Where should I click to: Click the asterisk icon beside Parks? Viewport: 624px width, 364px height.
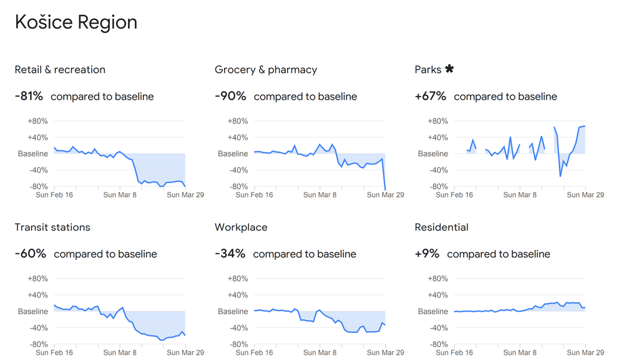click(449, 69)
